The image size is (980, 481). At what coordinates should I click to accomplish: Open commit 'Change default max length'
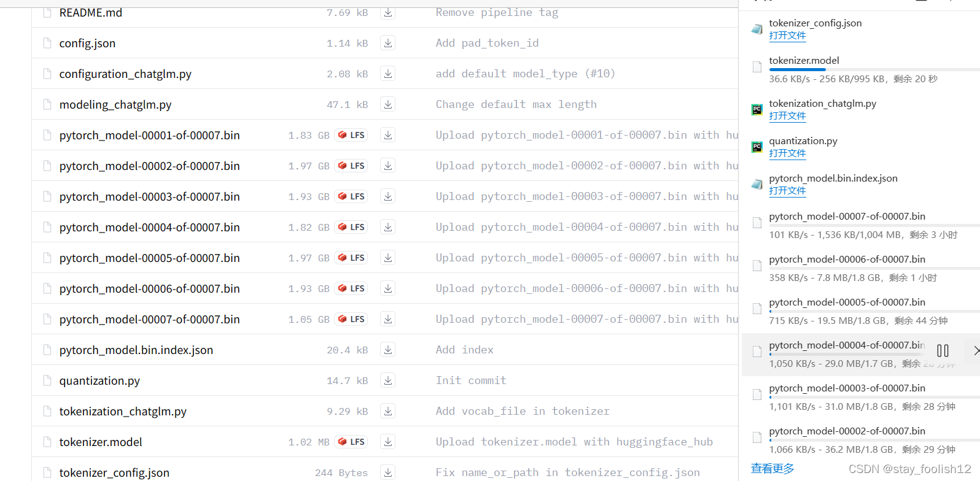516,104
